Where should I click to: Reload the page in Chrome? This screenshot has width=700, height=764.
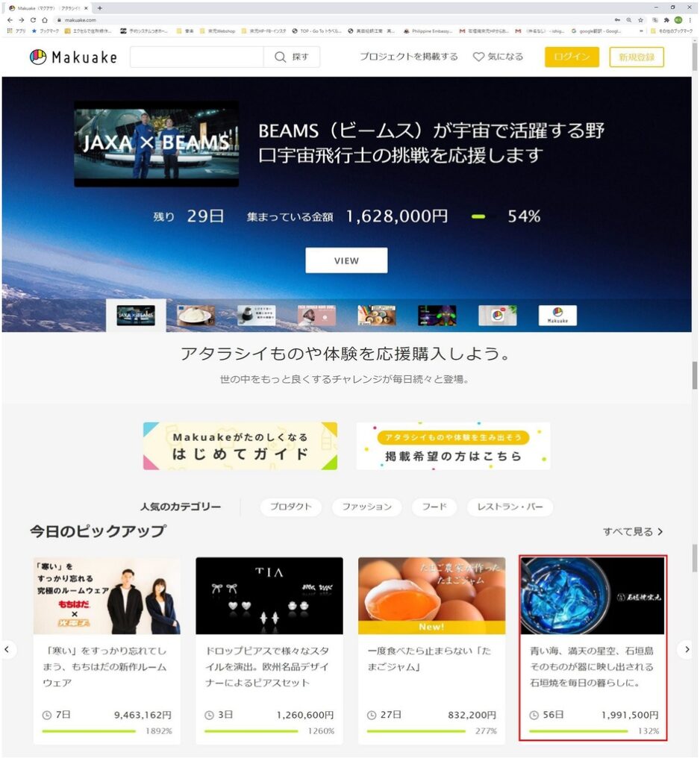(33, 19)
